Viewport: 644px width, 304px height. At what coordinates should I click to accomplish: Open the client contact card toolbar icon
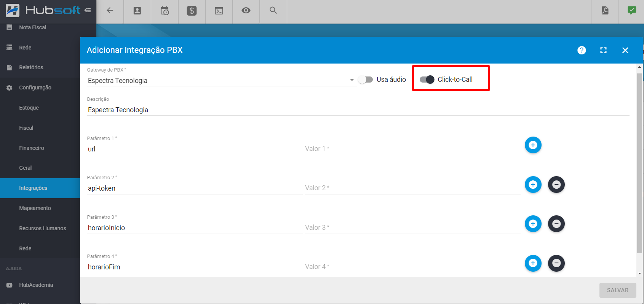[137, 11]
